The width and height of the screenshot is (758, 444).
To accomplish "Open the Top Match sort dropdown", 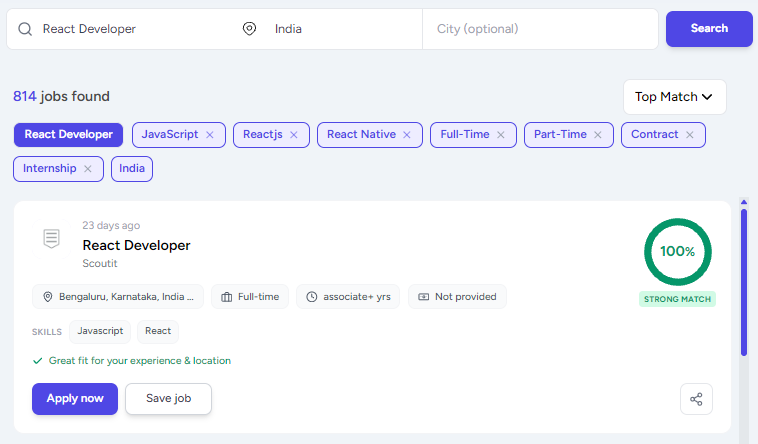I will coord(674,97).
